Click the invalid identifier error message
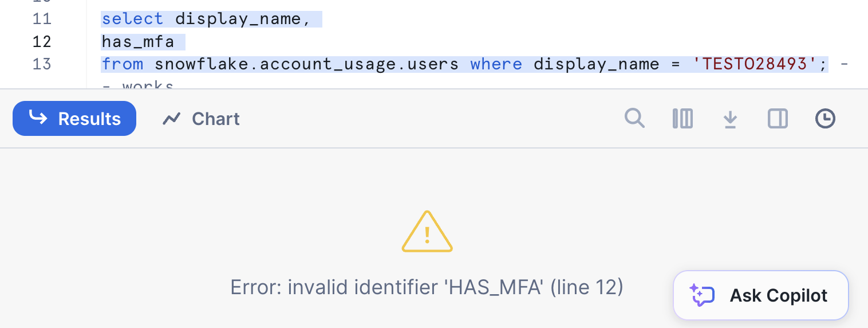This screenshot has width=868, height=328. tap(427, 287)
